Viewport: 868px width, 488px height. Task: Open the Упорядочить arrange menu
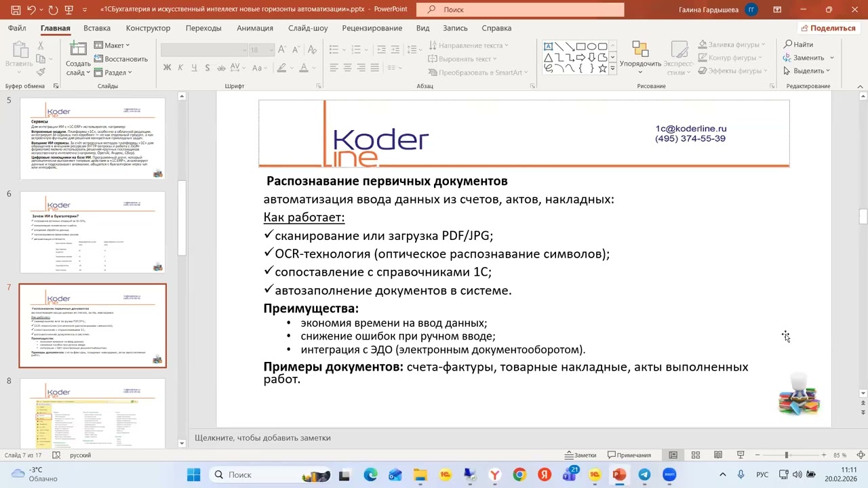640,58
